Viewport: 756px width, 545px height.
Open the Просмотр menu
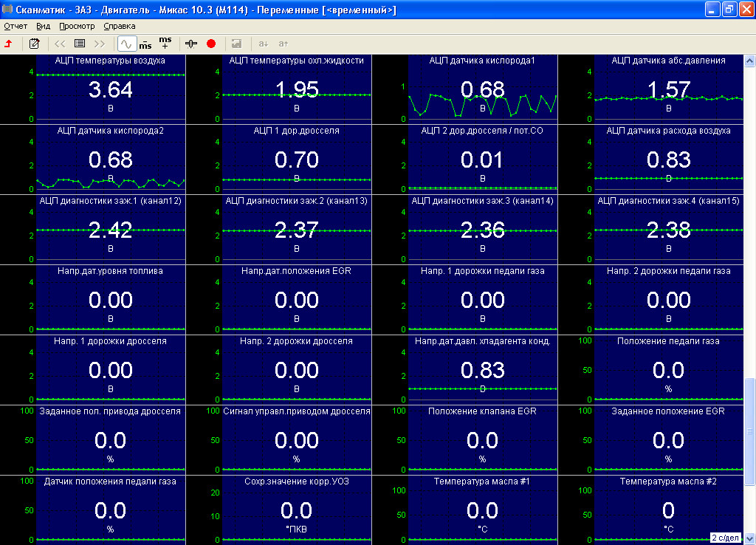77,26
